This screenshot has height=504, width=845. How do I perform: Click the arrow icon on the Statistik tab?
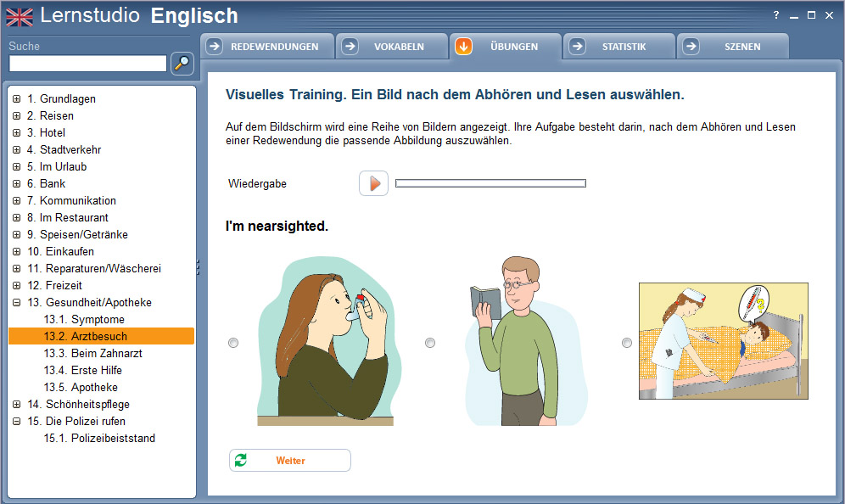pyautogui.click(x=577, y=47)
